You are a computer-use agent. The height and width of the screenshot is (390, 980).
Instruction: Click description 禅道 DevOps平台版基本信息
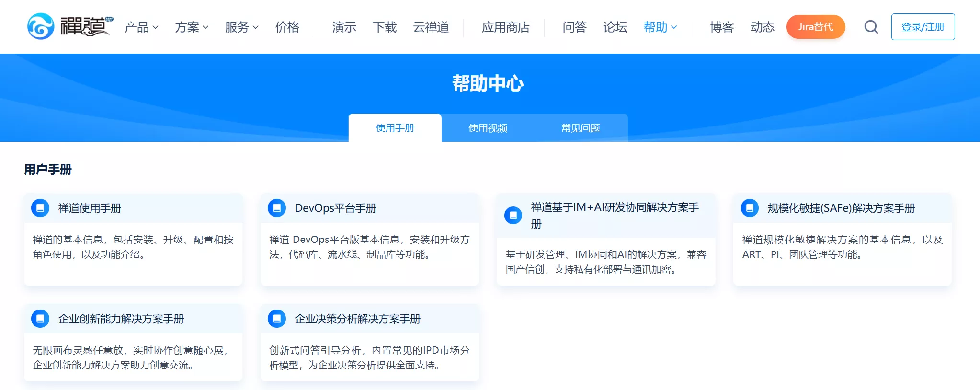pos(369,247)
